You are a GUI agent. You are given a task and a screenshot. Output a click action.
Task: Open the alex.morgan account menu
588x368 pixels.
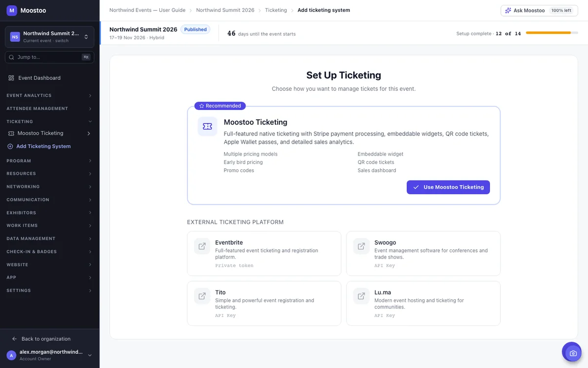pyautogui.click(x=49, y=355)
